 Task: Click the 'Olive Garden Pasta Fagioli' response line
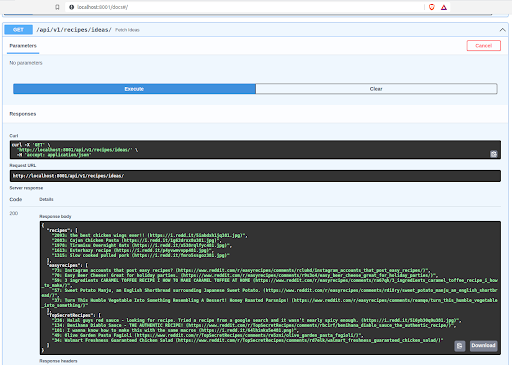click(207, 335)
